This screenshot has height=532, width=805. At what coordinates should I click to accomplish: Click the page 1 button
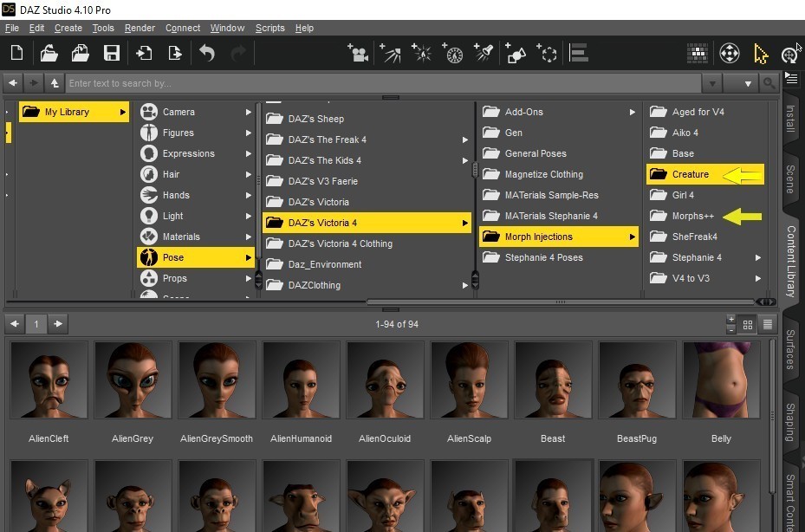(36, 324)
